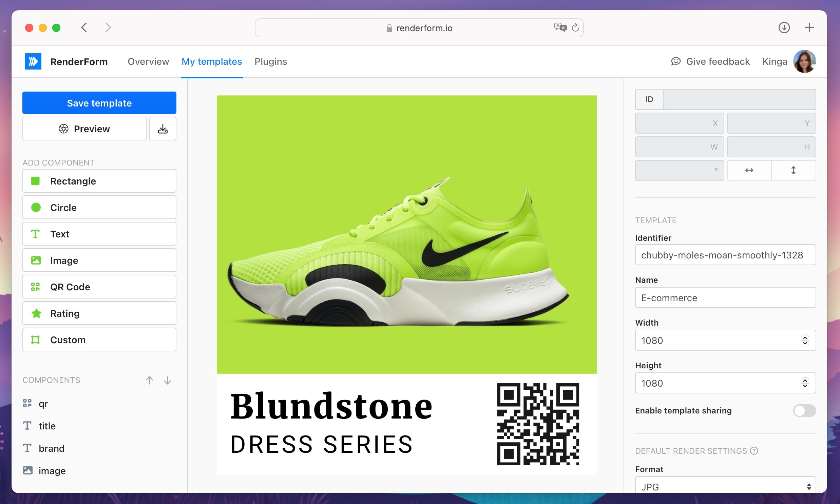Open the Format JPG dropdown
840x504 pixels.
click(725, 485)
